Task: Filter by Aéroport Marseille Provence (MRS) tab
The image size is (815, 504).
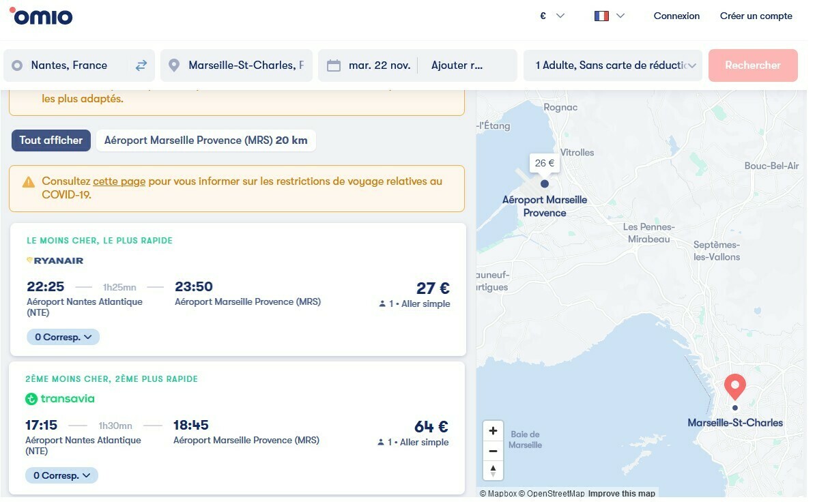Action: [205, 140]
